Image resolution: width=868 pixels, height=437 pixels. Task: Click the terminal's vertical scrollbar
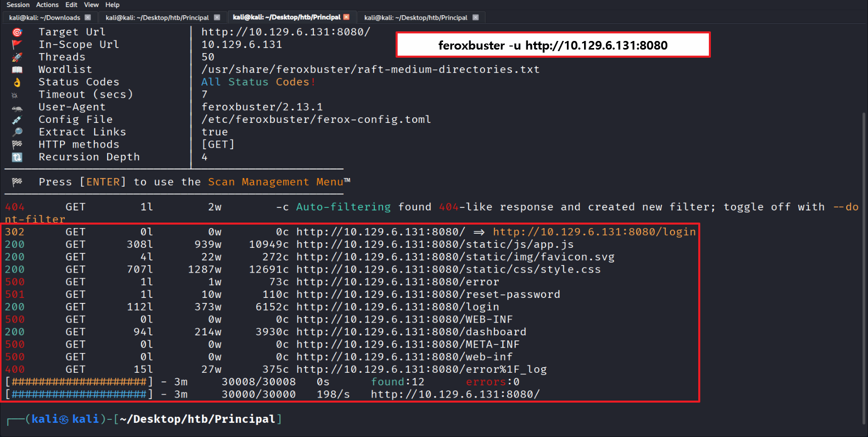click(x=864, y=268)
